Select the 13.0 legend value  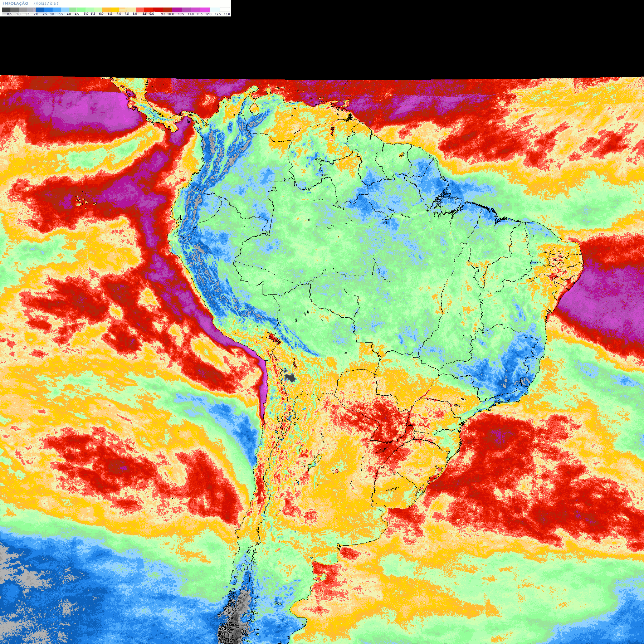(227, 14)
